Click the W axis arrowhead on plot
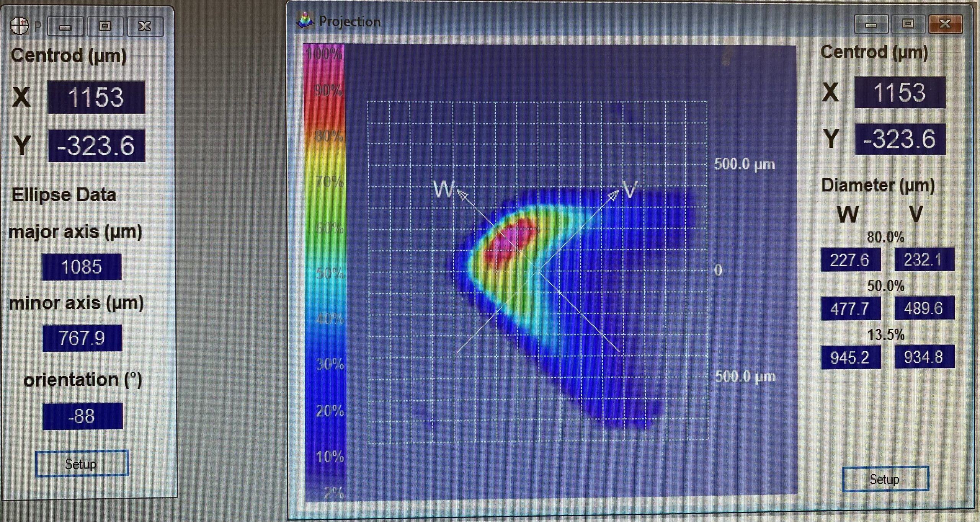 point(462,195)
